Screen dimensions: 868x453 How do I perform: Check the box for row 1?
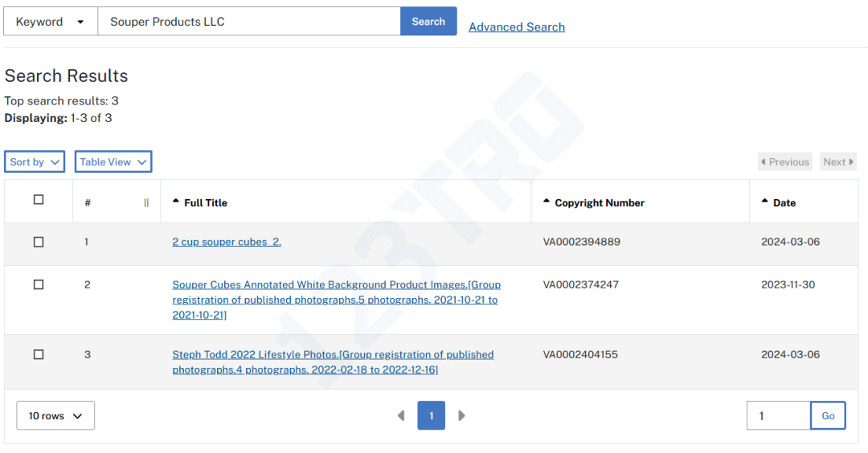tap(39, 243)
